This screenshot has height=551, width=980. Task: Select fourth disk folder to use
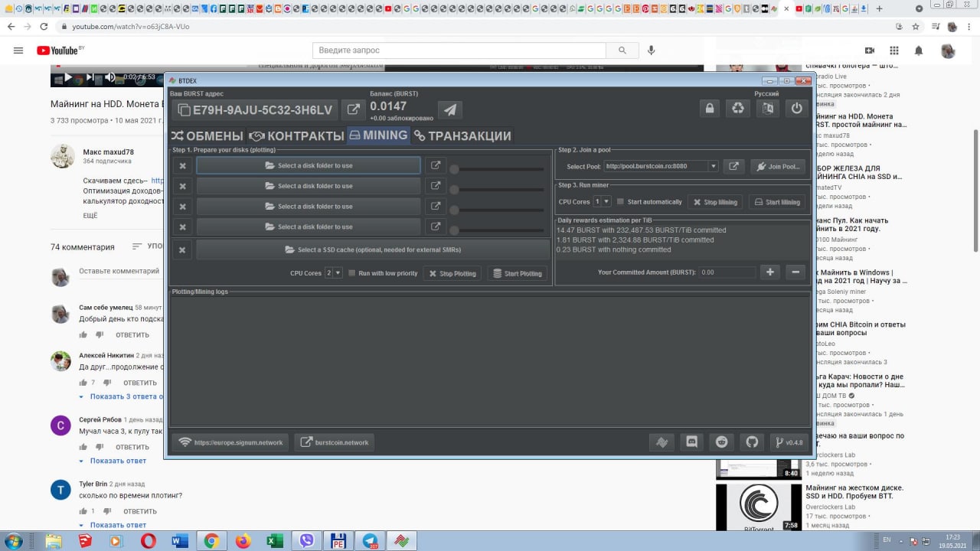309,227
